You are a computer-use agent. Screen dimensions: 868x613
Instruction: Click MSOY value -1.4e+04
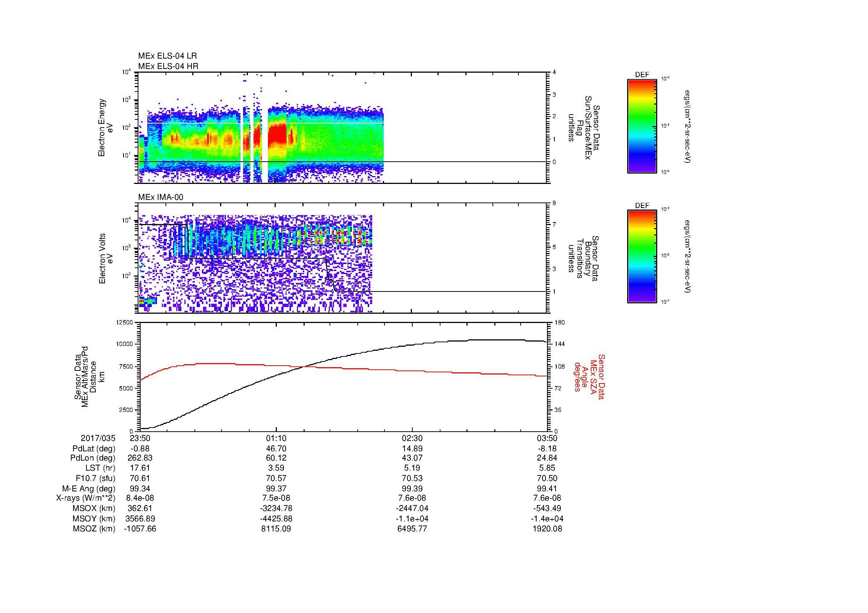pos(547,518)
